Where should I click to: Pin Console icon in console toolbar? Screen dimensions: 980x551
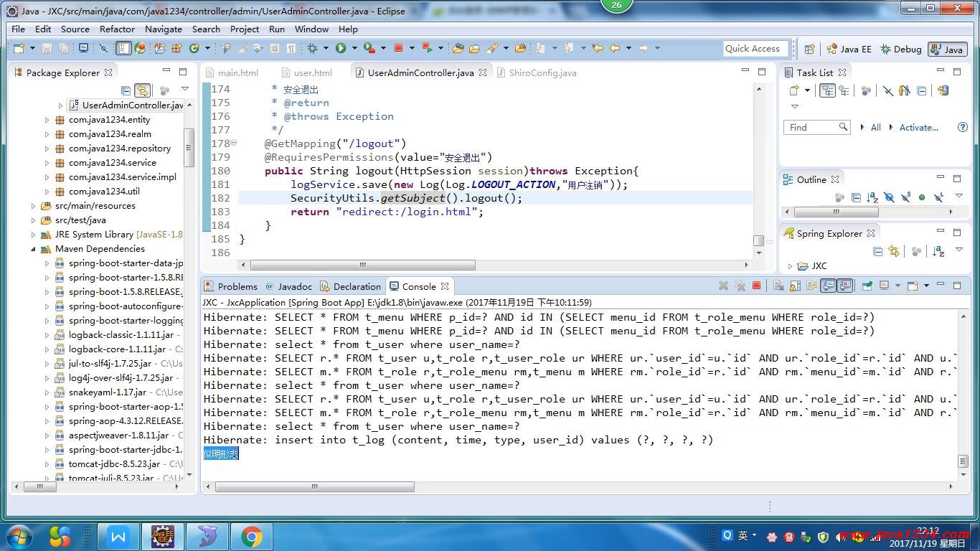coord(867,286)
